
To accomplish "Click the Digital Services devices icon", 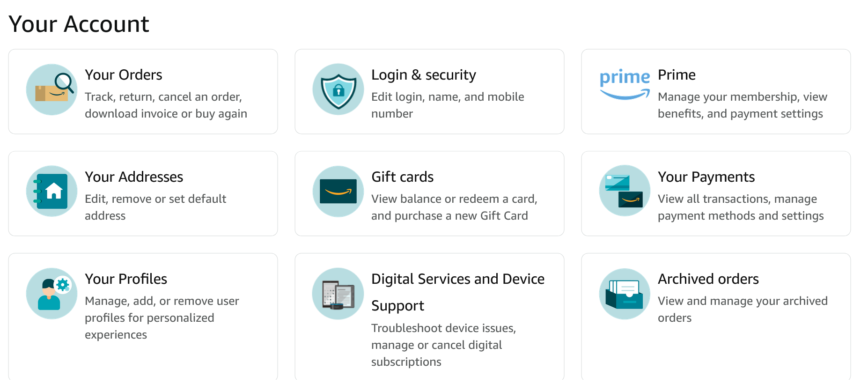I will coord(338,293).
